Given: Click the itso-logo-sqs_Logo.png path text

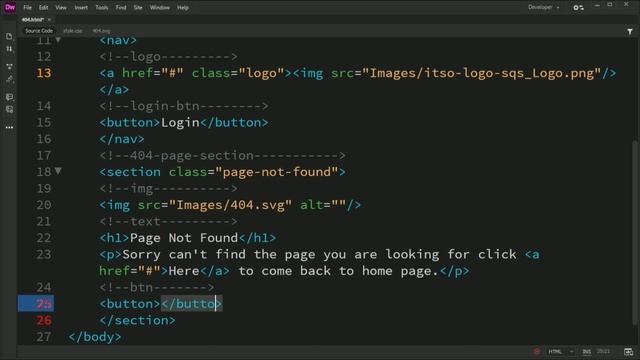Looking at the screenshot, I should [x=482, y=73].
